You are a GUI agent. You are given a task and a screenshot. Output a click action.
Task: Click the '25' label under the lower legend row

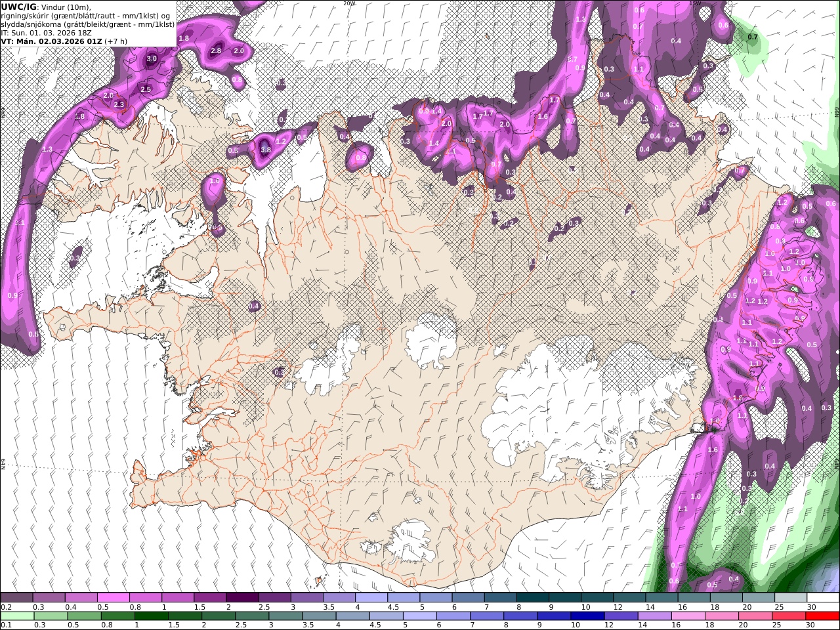(x=777, y=625)
